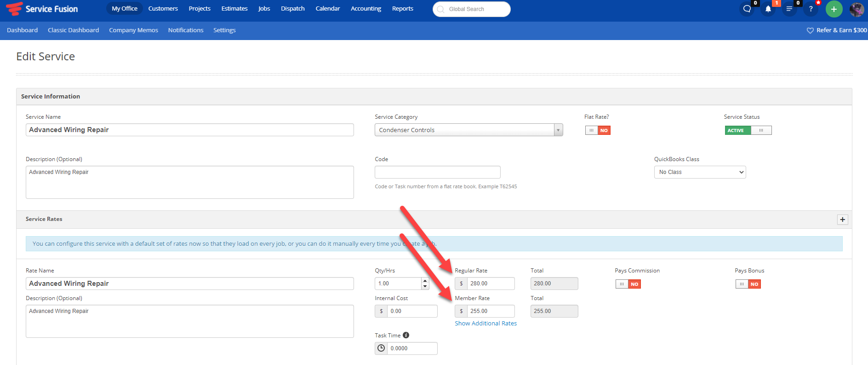Screen dimensions: 868x365
Task: Go to the Company Memos tab
Action: click(133, 30)
